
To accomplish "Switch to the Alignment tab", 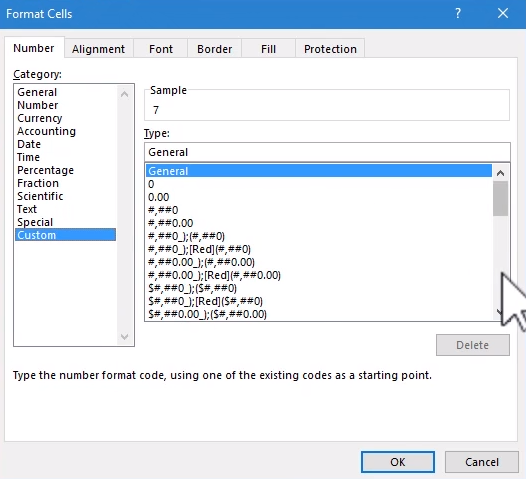I will point(98,49).
